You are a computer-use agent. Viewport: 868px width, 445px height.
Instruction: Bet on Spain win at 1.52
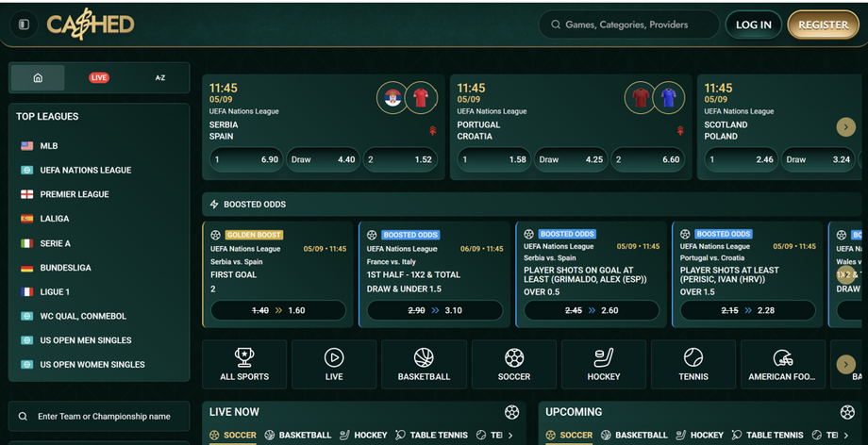pyautogui.click(x=400, y=159)
